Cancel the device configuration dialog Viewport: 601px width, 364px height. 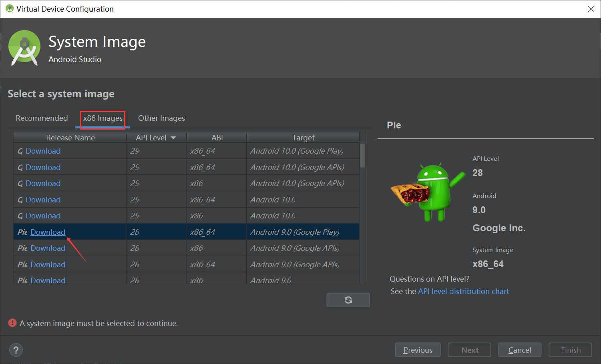(520, 350)
